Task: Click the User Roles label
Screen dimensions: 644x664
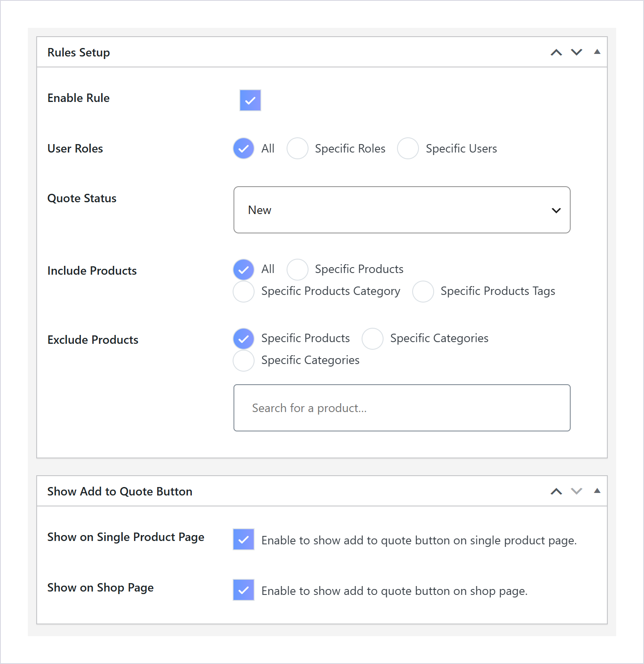Action: click(75, 148)
